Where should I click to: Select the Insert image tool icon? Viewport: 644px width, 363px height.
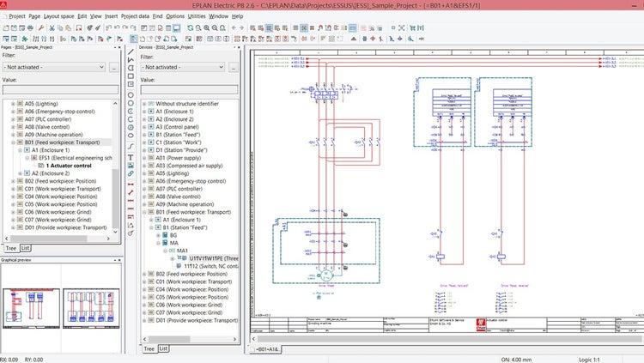click(x=131, y=166)
